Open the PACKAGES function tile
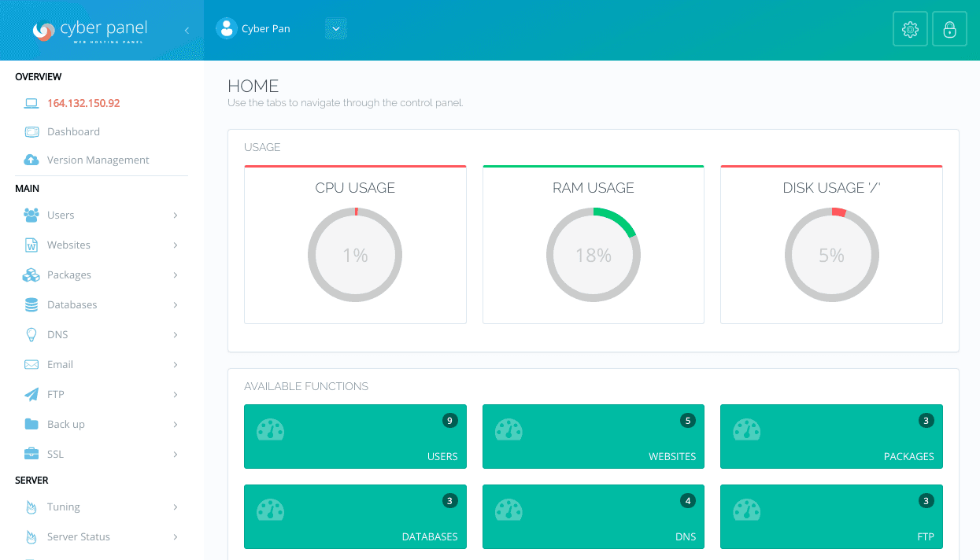Image resolution: width=980 pixels, height=560 pixels. (831, 437)
